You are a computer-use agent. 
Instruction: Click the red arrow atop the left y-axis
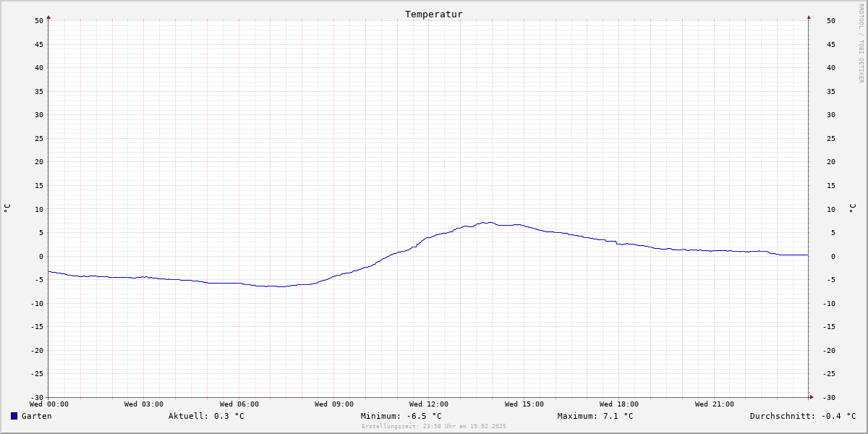[x=48, y=17]
